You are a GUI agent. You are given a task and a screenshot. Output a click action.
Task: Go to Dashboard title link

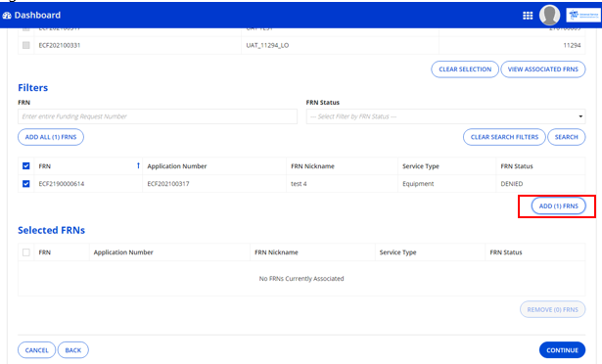coord(37,15)
